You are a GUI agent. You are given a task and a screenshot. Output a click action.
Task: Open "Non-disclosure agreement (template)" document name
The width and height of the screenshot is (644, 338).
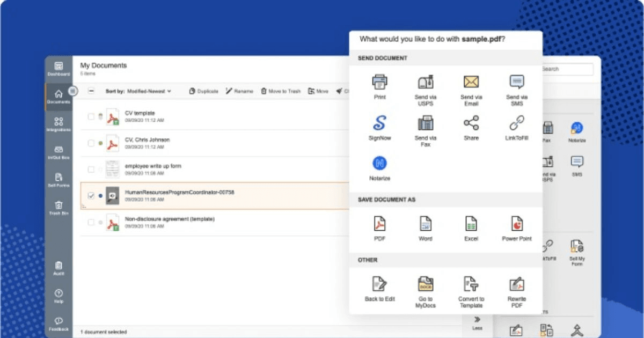click(170, 219)
